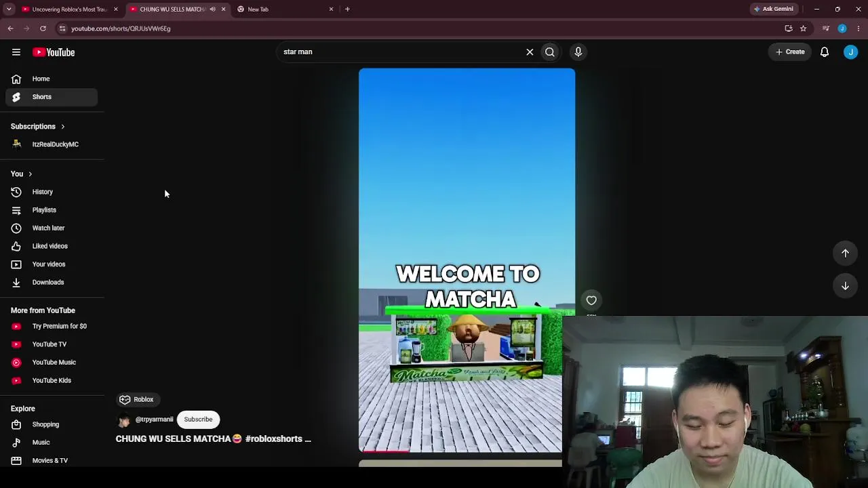
Task: Open YouTube Kids
Action: point(52,380)
